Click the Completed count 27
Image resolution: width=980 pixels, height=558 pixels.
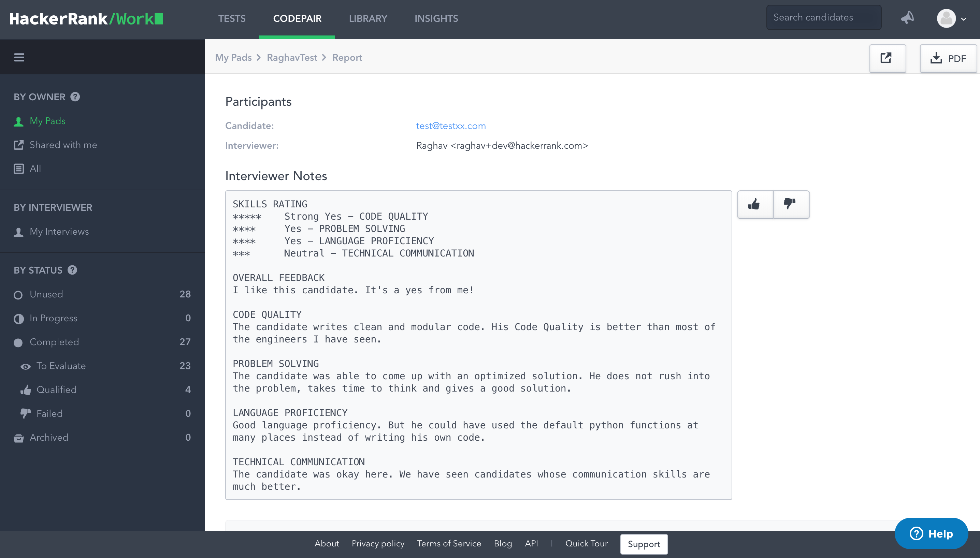click(x=185, y=342)
